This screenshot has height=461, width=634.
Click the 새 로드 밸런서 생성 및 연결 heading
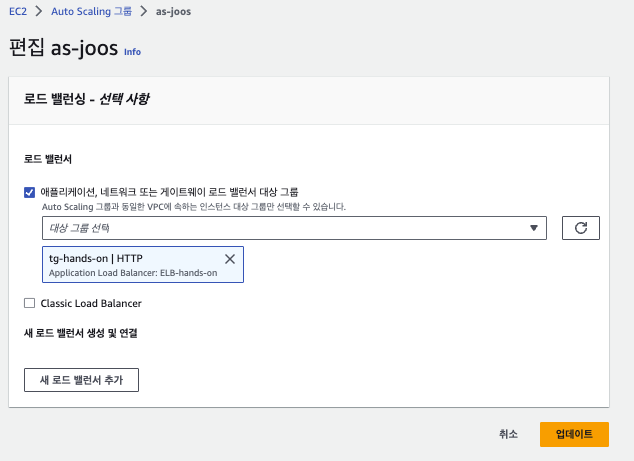tap(81, 333)
